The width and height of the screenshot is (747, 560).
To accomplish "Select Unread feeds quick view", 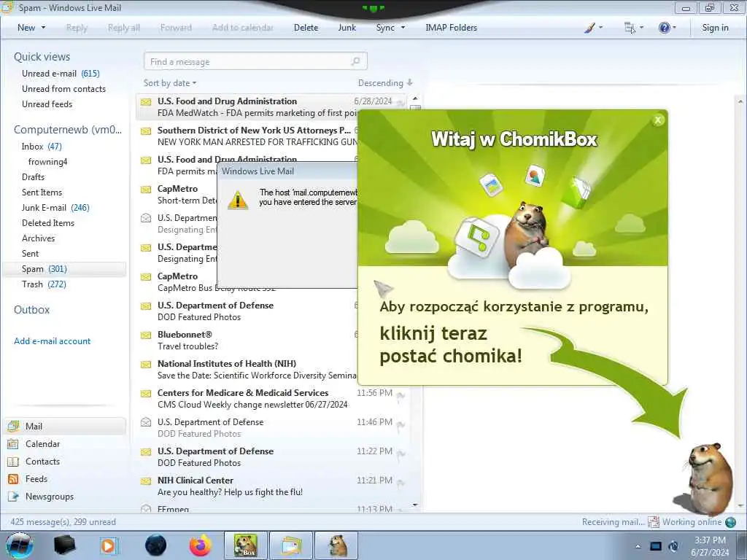I will click(47, 104).
